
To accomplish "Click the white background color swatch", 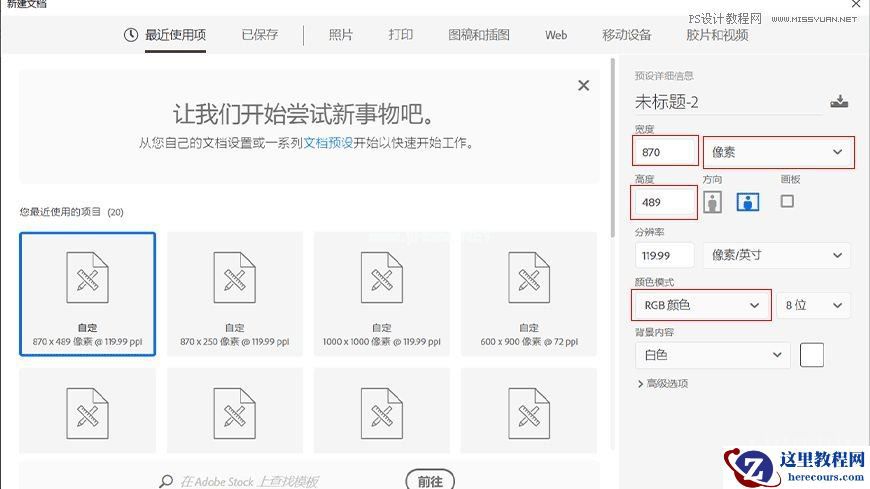I will [x=811, y=355].
